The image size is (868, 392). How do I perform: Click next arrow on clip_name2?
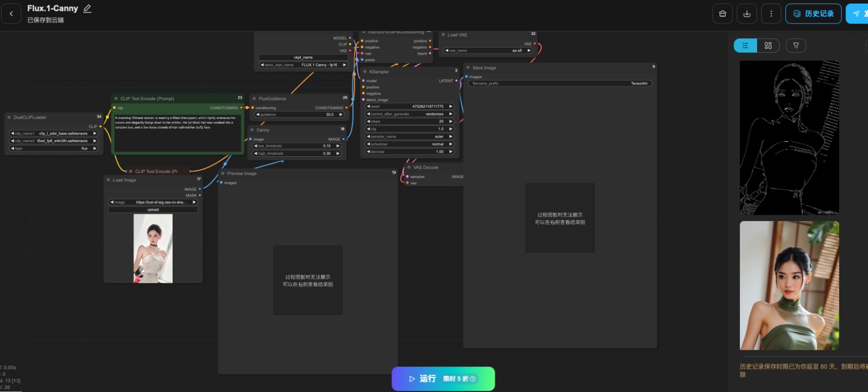(x=95, y=141)
